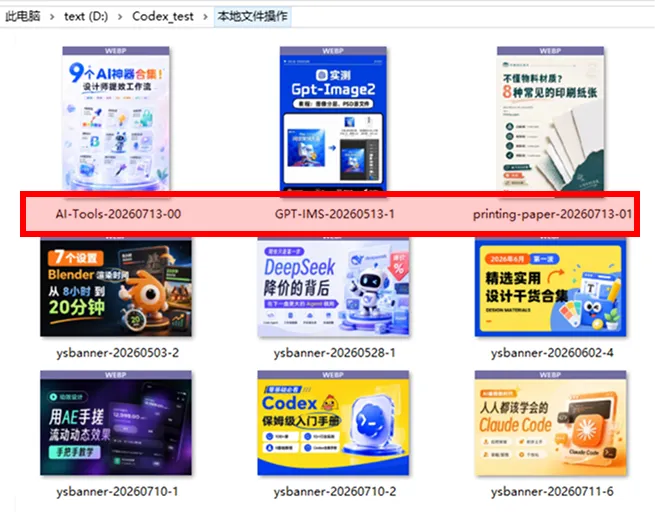Navigate to text (D:) in breadcrumb
The image size is (655, 512).
[x=86, y=16]
